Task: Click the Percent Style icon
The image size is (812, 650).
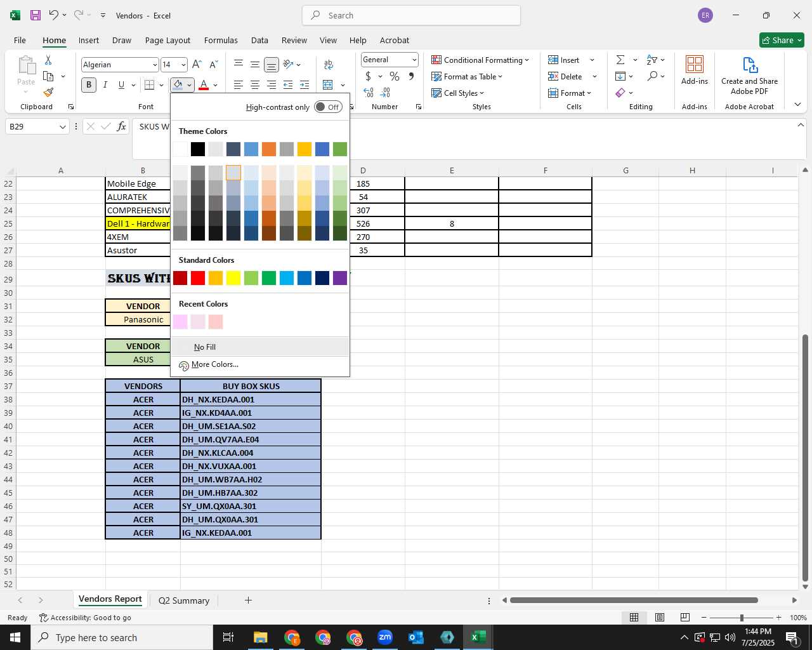Action: 395,76
